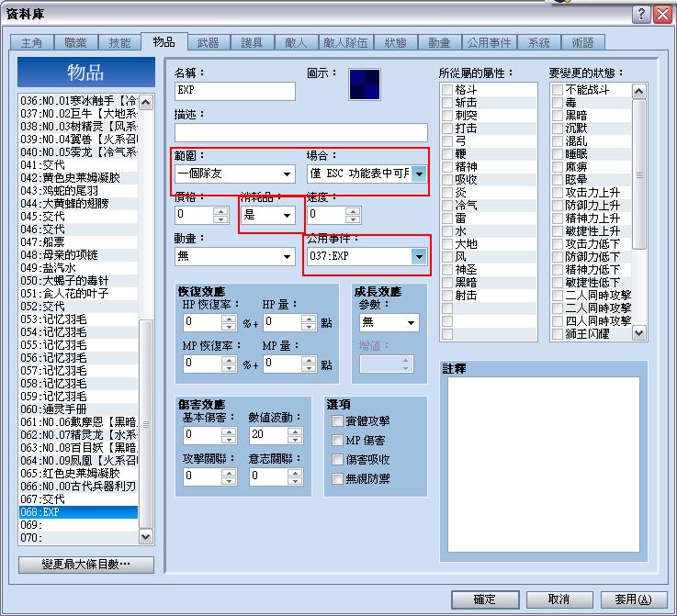The image size is (677, 616).
Task: Click in the 名稱 field containing EXP
Action: tap(235, 91)
